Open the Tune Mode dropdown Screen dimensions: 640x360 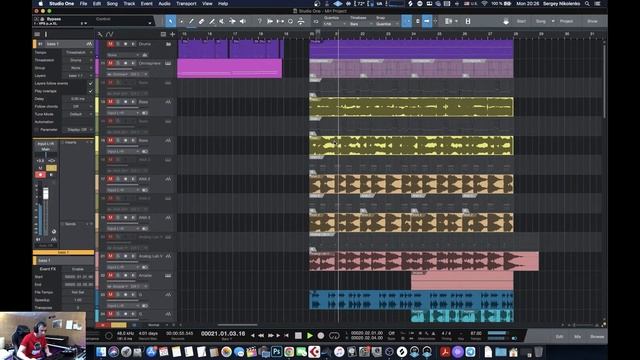(78, 114)
